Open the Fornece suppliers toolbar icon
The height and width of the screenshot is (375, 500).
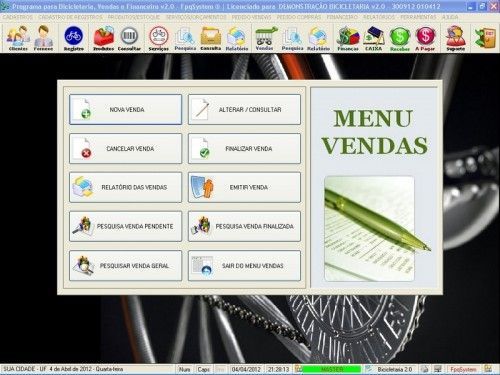(43, 38)
